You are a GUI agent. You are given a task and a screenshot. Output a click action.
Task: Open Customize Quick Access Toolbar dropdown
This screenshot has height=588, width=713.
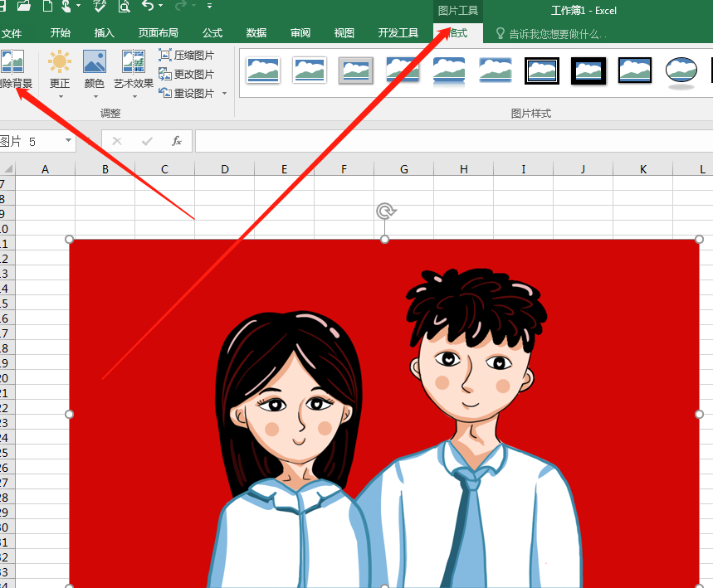coord(209,6)
